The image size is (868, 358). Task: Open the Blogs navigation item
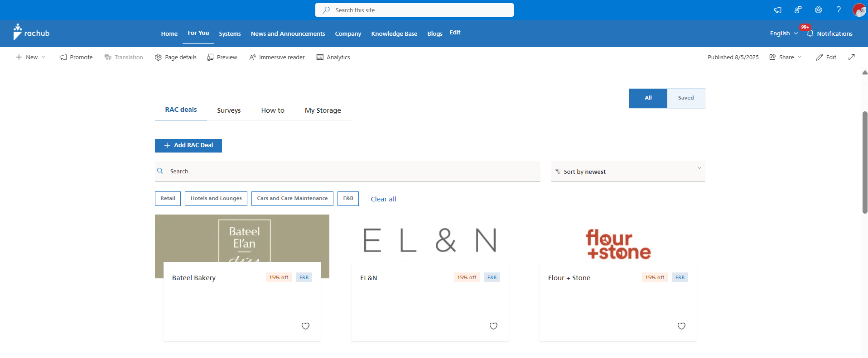click(435, 34)
